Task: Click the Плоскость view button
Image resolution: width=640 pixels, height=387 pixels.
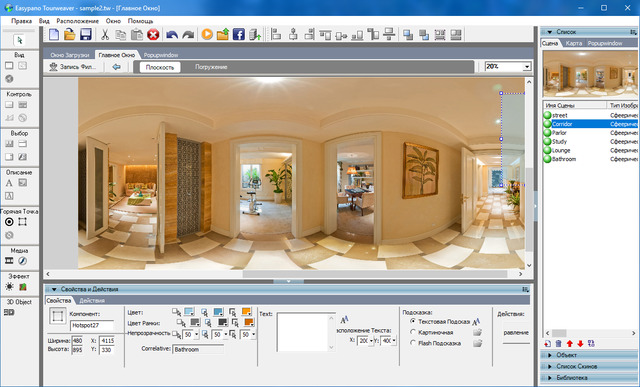Action: click(160, 67)
